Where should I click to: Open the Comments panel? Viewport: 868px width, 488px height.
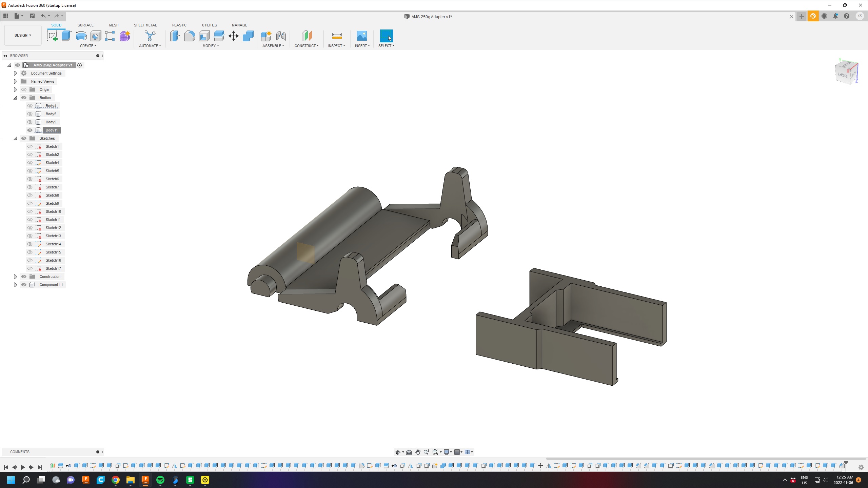click(19, 451)
